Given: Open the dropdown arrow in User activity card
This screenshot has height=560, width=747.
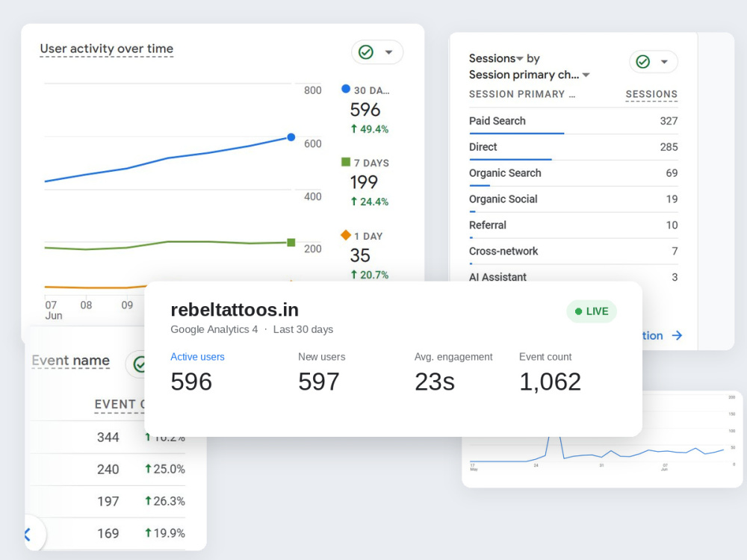Looking at the screenshot, I should pyautogui.click(x=388, y=52).
